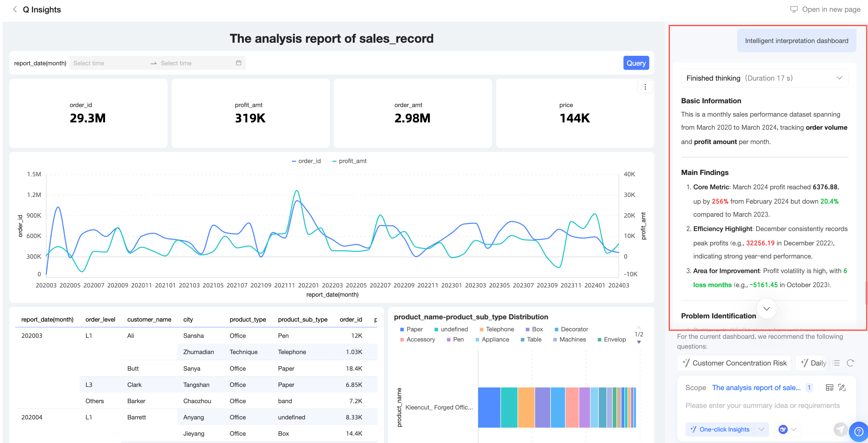The width and height of the screenshot is (868, 443).
Task: Open the recommended questions list icon
Action: (836, 363)
